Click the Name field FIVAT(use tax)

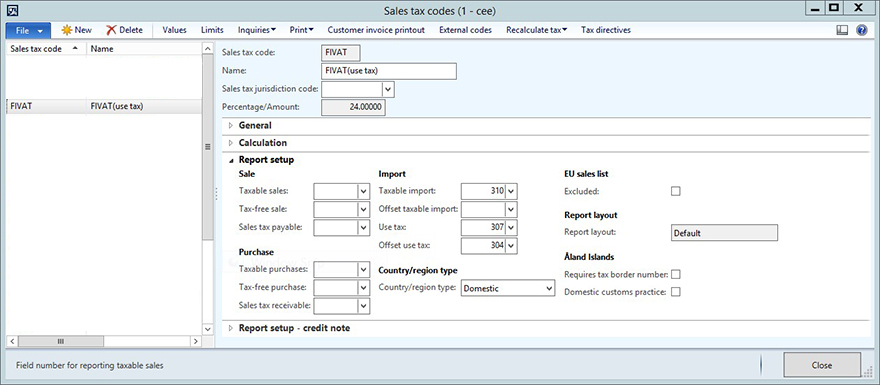(389, 71)
